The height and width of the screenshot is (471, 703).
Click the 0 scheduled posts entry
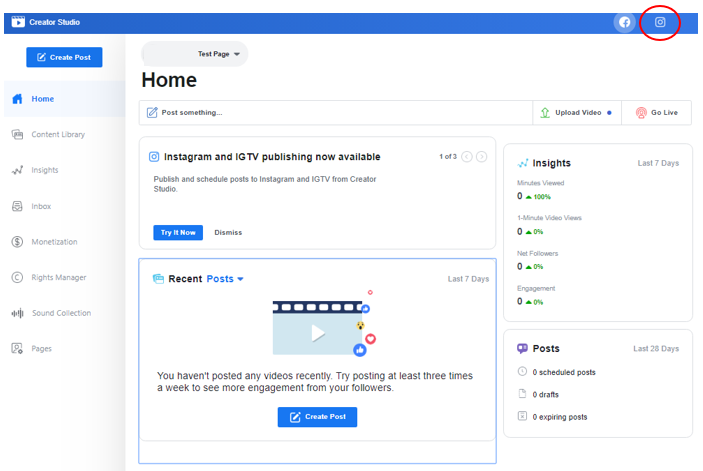click(564, 372)
